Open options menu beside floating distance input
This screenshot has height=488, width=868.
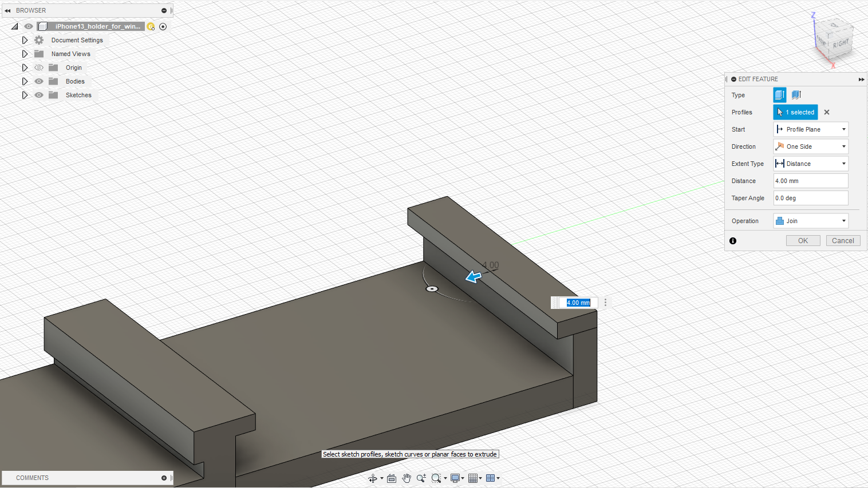click(605, 303)
